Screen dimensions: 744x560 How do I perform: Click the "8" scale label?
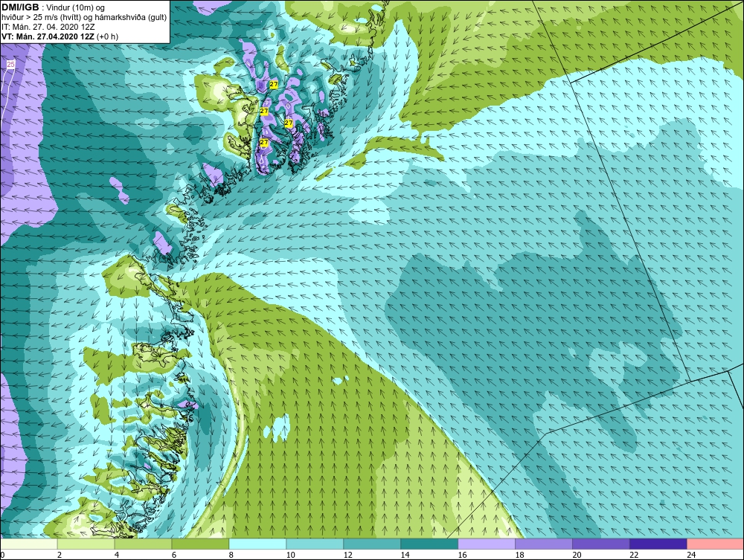tap(231, 555)
